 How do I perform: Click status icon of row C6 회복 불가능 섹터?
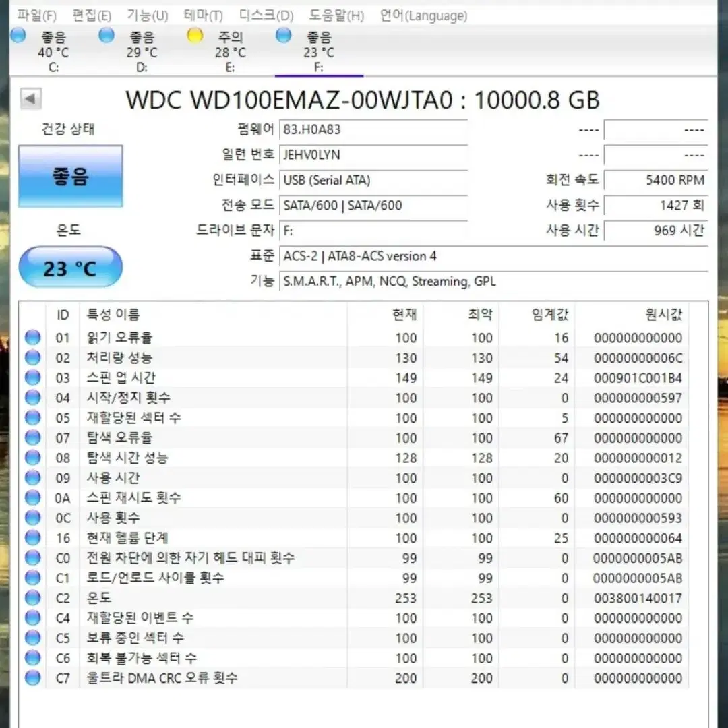(x=32, y=657)
